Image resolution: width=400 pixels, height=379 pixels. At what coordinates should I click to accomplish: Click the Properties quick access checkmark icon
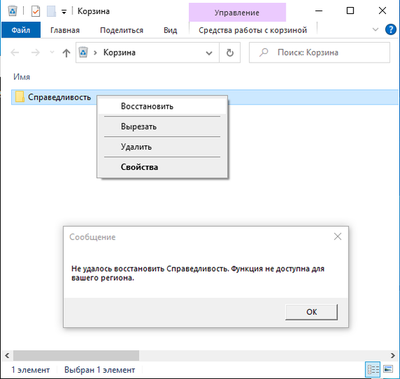pos(35,11)
